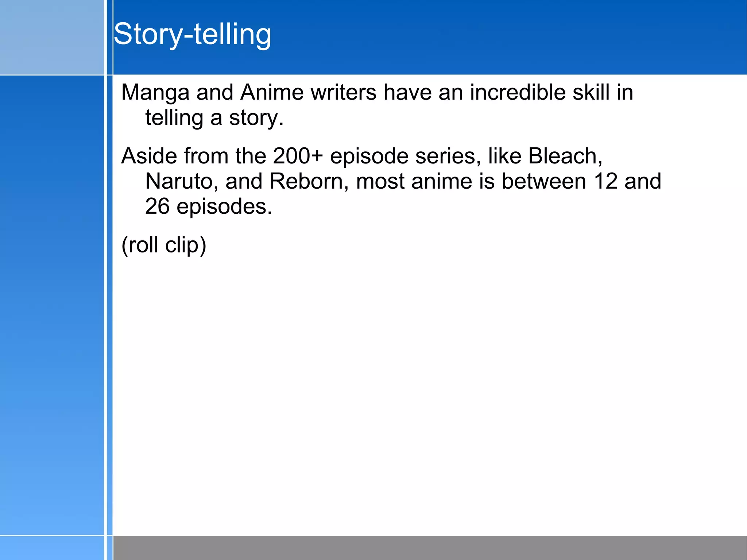Click the "(roll clip)" text
The image size is (747, 560).
(x=164, y=245)
